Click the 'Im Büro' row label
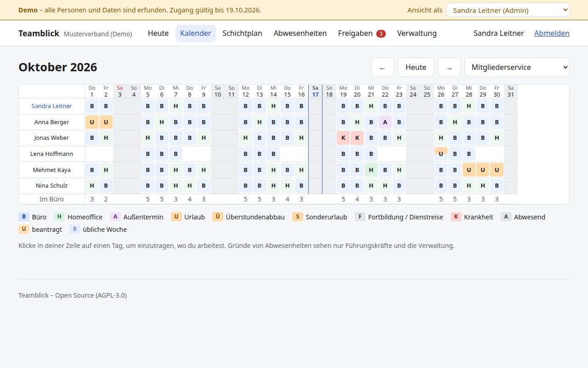Image resolution: width=588 pixels, height=368 pixels. (x=51, y=199)
